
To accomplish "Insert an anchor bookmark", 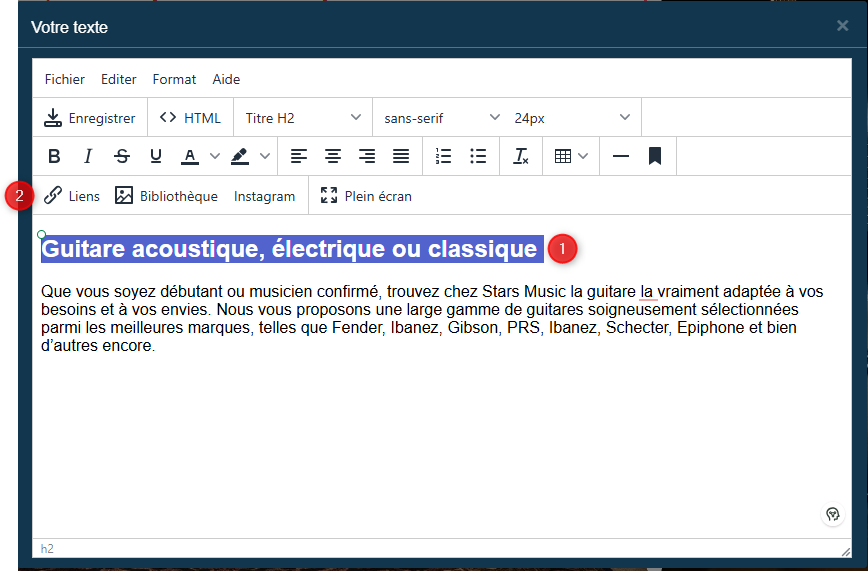I will click(x=655, y=156).
